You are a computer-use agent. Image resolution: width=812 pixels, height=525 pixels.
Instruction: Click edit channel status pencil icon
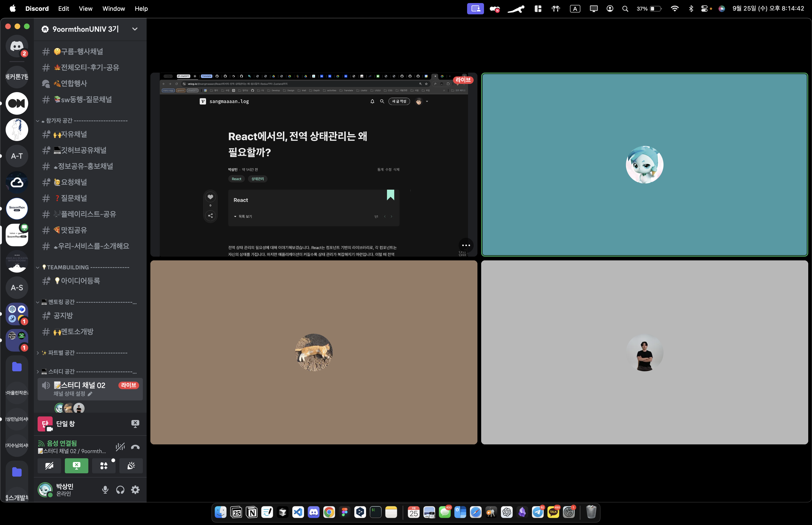90,394
